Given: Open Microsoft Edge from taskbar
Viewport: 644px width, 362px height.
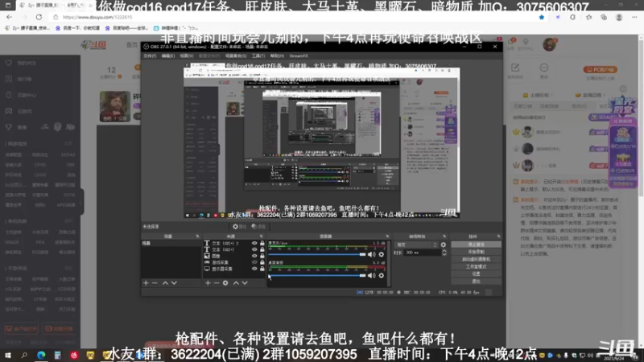Looking at the screenshot, I should (x=41, y=355).
